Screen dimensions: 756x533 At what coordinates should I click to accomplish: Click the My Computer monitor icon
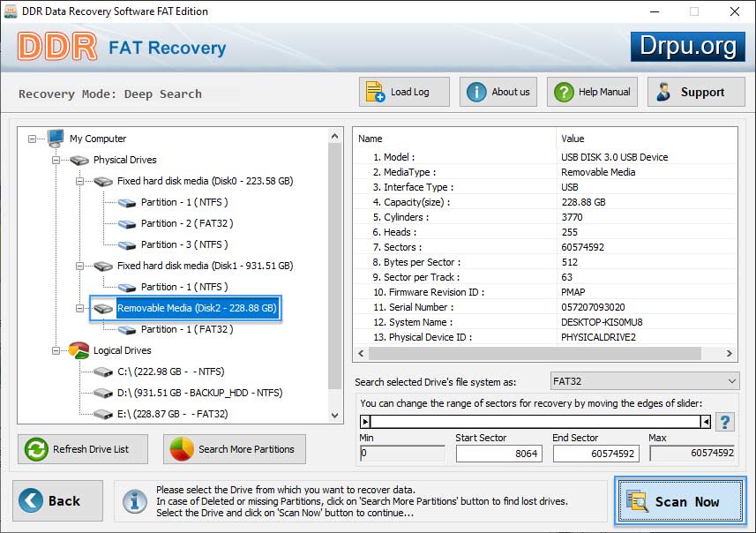pyautogui.click(x=56, y=139)
